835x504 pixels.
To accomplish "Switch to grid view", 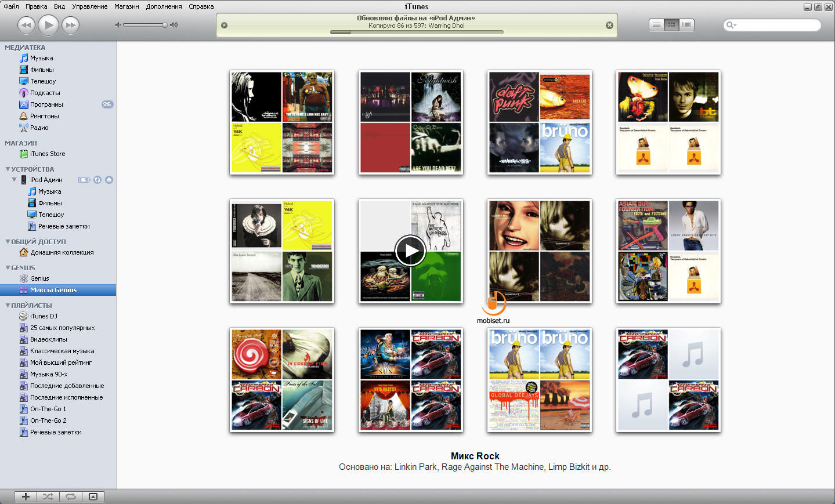I will (x=671, y=24).
